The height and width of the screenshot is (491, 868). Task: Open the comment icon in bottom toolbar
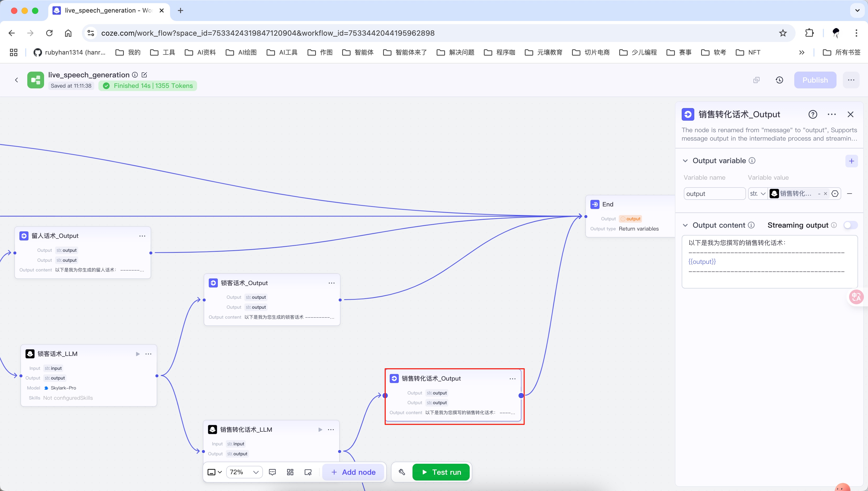[272, 472]
